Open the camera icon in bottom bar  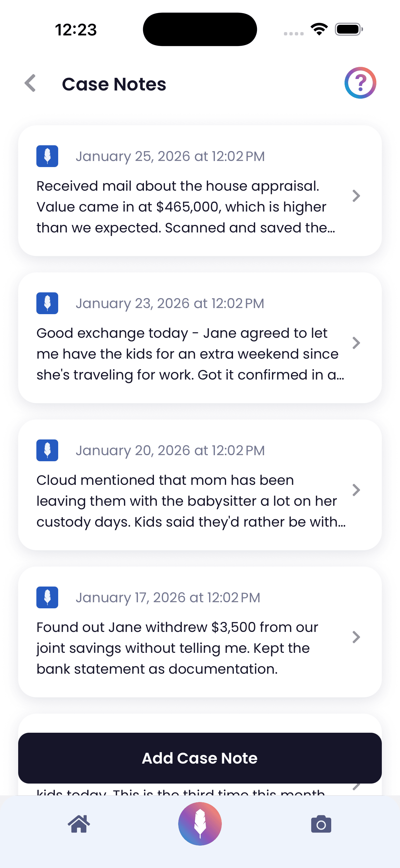click(x=321, y=824)
